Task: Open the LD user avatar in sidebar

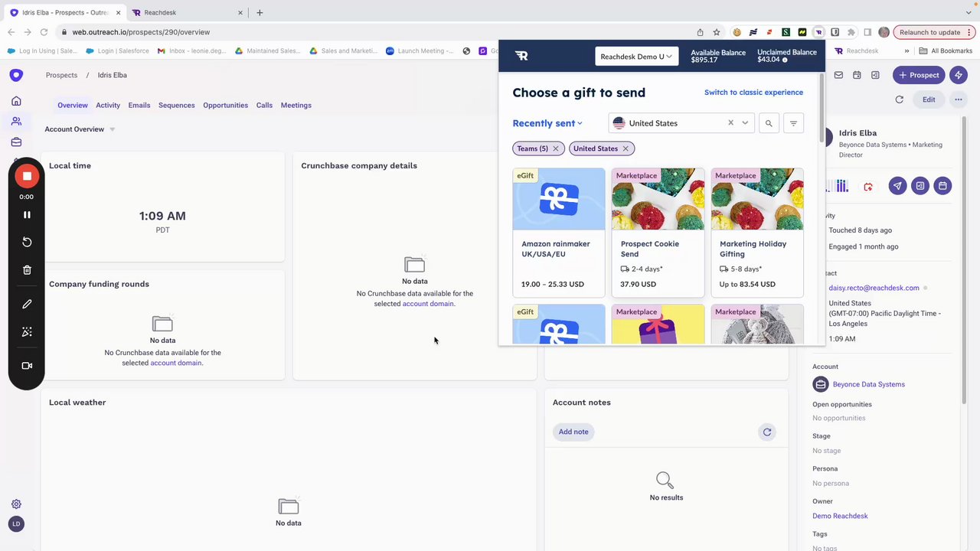Action: coord(16,524)
